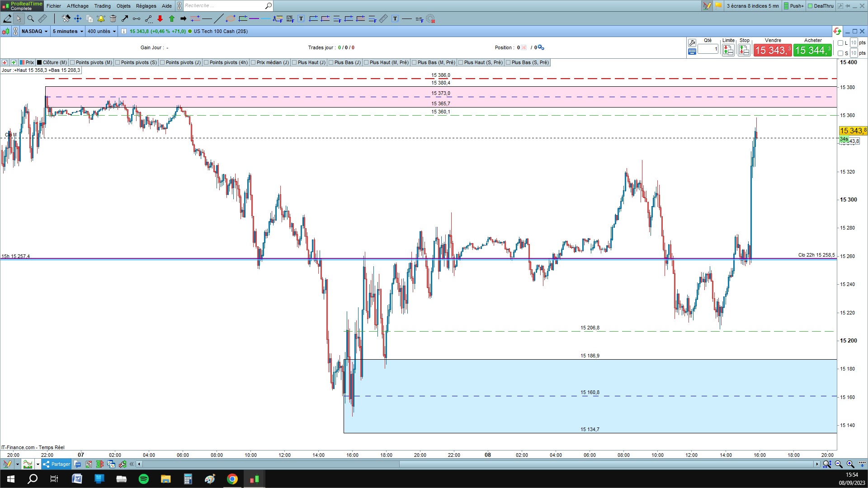Screen dimensions: 868x488
Task: Enable the Prix médian (J) checkbox
Action: coord(253,62)
